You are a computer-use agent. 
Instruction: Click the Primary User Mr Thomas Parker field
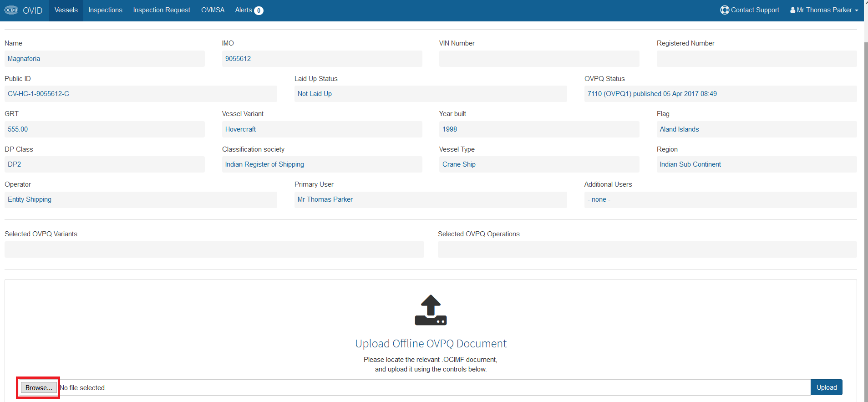pos(431,199)
